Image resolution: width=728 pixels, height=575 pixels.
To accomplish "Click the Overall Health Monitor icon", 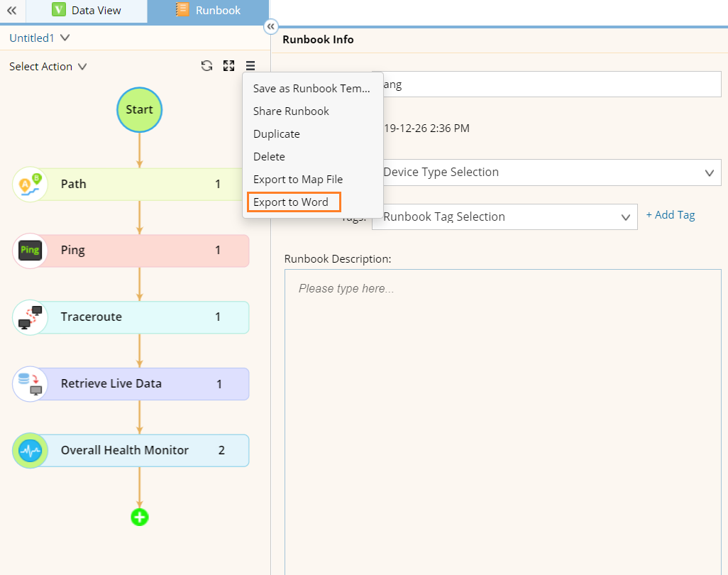I will pyautogui.click(x=30, y=451).
